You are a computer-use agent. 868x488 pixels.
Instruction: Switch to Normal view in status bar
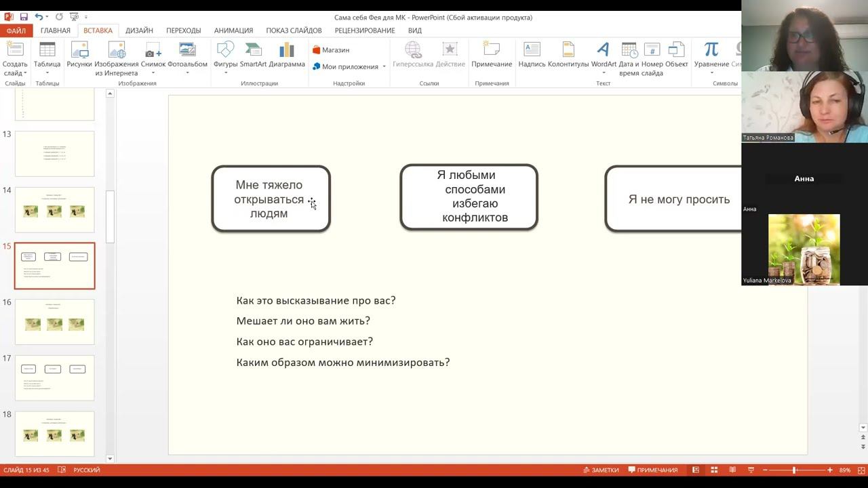pos(695,470)
